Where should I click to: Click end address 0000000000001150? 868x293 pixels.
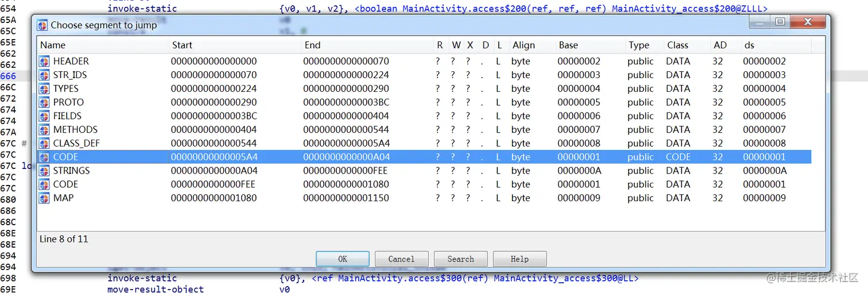point(346,198)
